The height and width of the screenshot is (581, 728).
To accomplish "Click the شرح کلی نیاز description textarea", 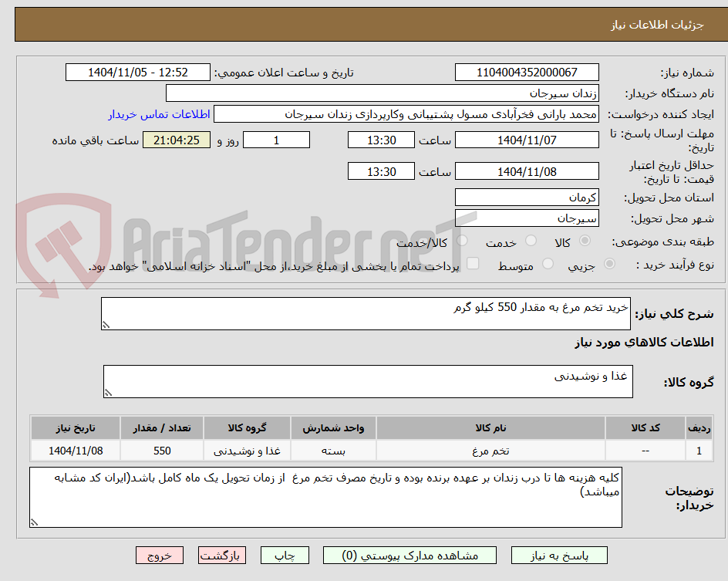I will click(x=366, y=314).
